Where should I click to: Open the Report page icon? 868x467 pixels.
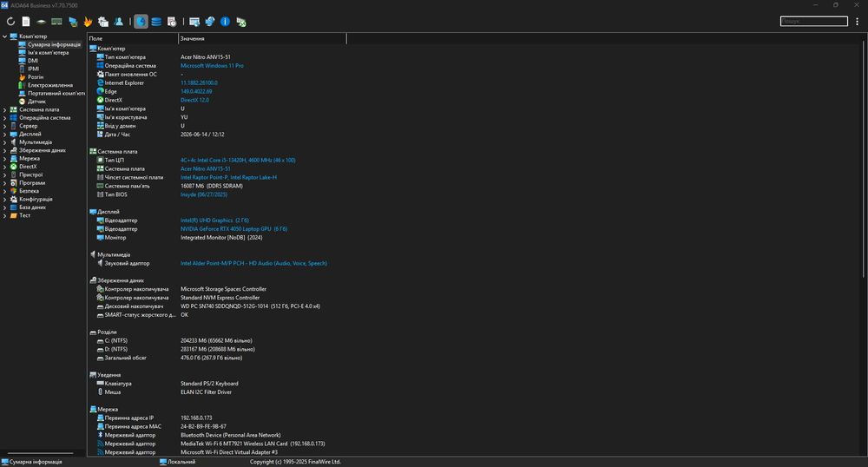(x=26, y=22)
